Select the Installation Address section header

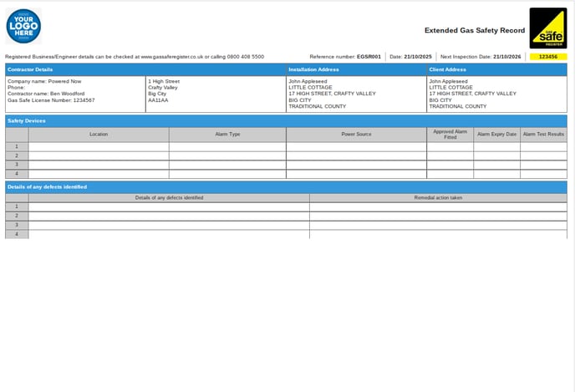click(x=313, y=69)
